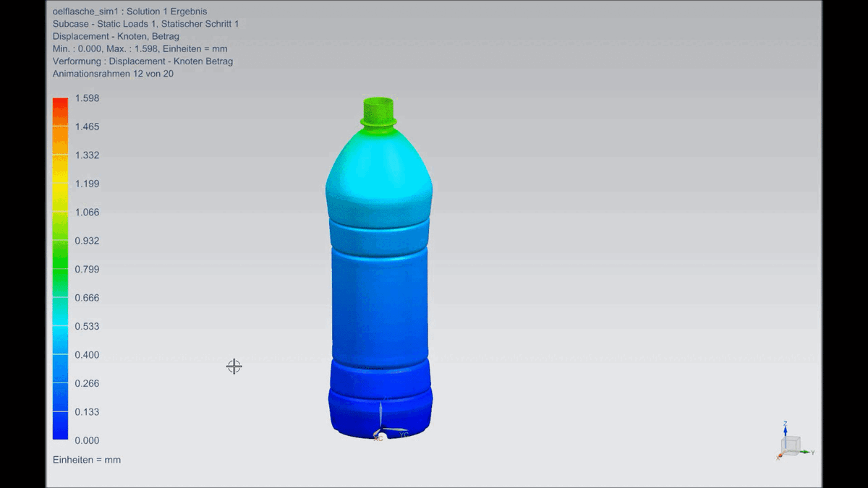Image resolution: width=868 pixels, height=488 pixels.
Task: Click legend value 1.066
Action: [88, 213]
